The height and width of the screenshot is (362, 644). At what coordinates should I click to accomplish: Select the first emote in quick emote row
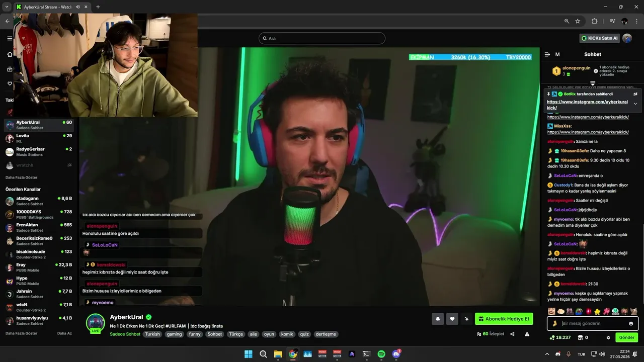(x=551, y=311)
